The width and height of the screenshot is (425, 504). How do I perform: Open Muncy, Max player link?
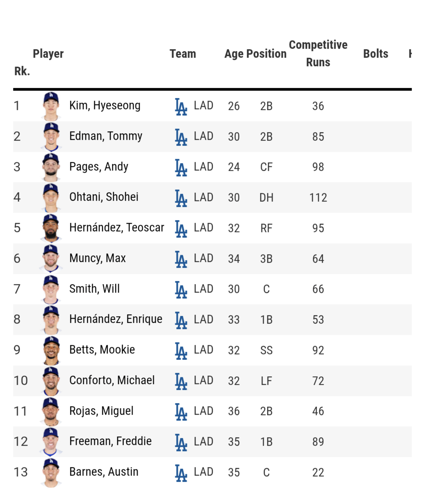[x=97, y=258]
